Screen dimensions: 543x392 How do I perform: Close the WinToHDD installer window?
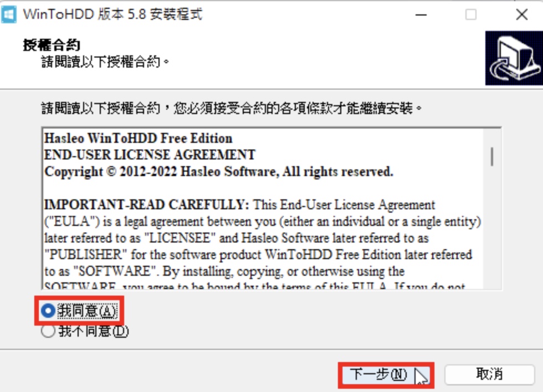[521, 14]
